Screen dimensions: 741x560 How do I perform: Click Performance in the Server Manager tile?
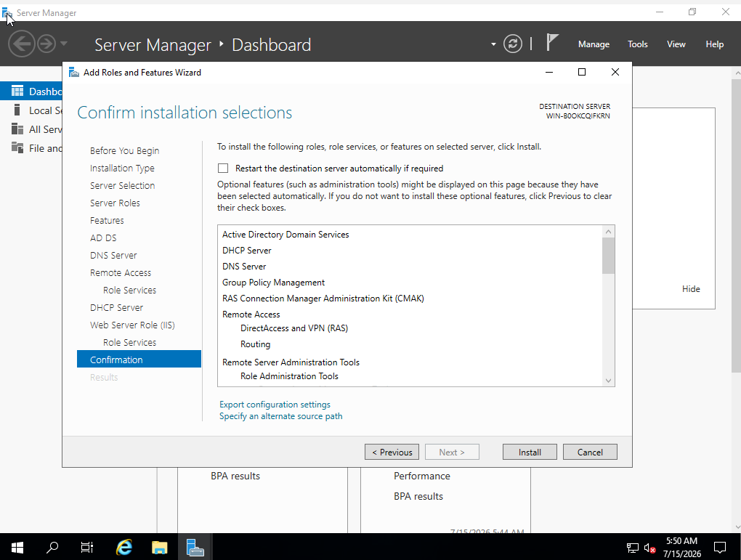(421, 476)
